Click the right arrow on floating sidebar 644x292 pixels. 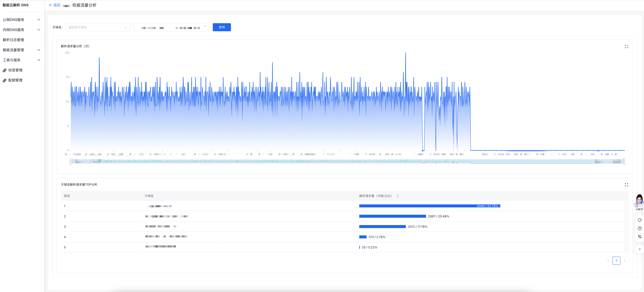coord(639,249)
